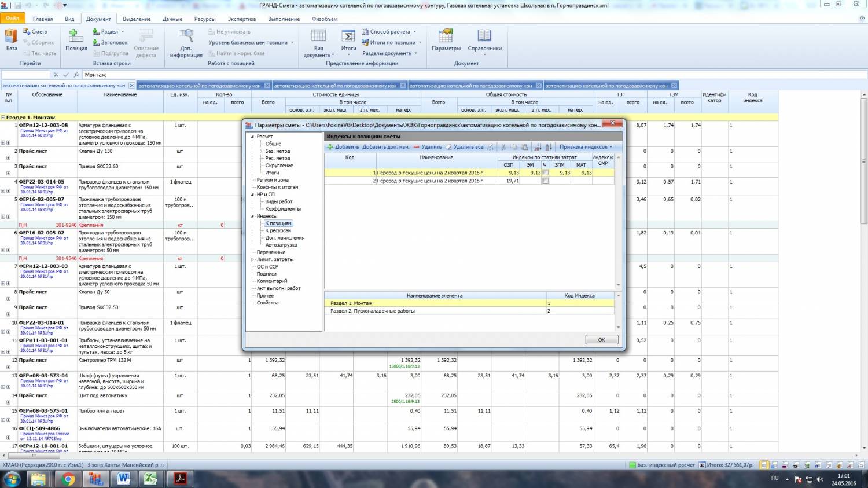
Task: Launch Adobe Reader from the taskbar
Action: tap(179, 479)
